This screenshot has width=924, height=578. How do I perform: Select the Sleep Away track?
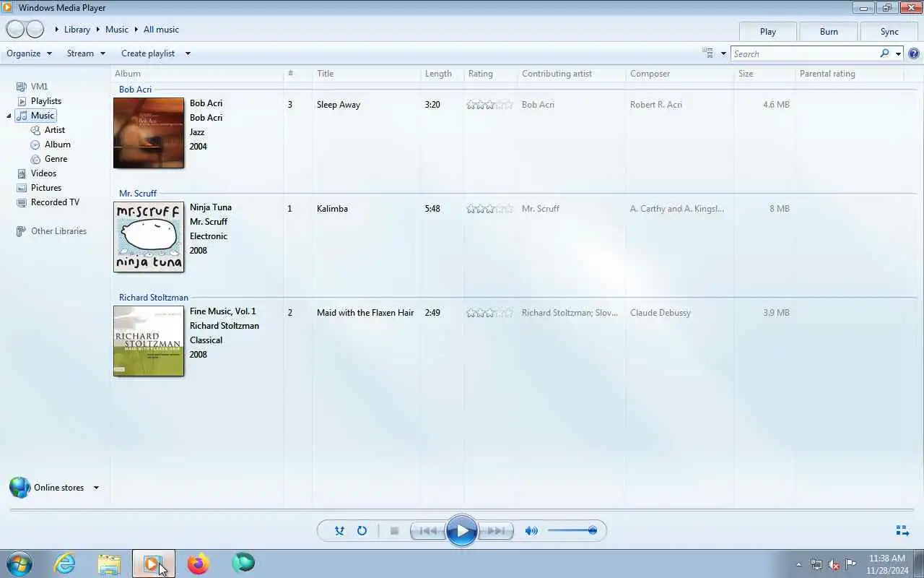[339, 105]
